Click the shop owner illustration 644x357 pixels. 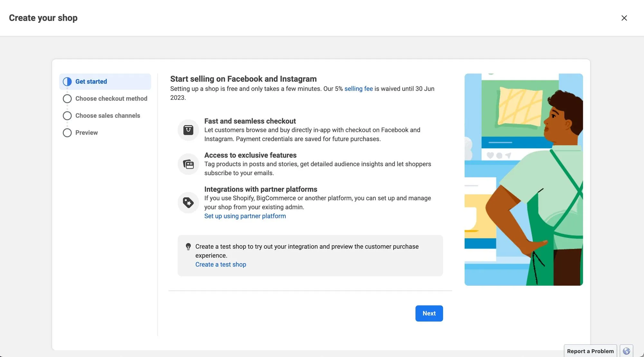click(x=524, y=180)
